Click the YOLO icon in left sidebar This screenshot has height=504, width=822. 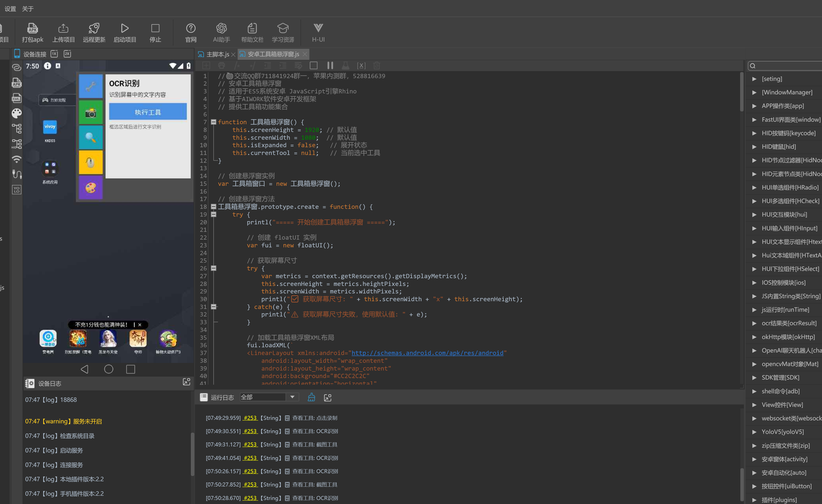coord(17,190)
